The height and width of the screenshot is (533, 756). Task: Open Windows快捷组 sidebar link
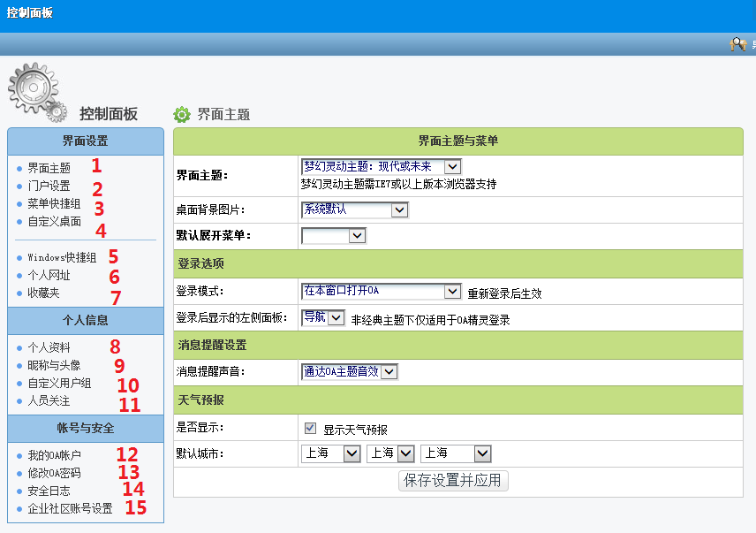pos(62,257)
